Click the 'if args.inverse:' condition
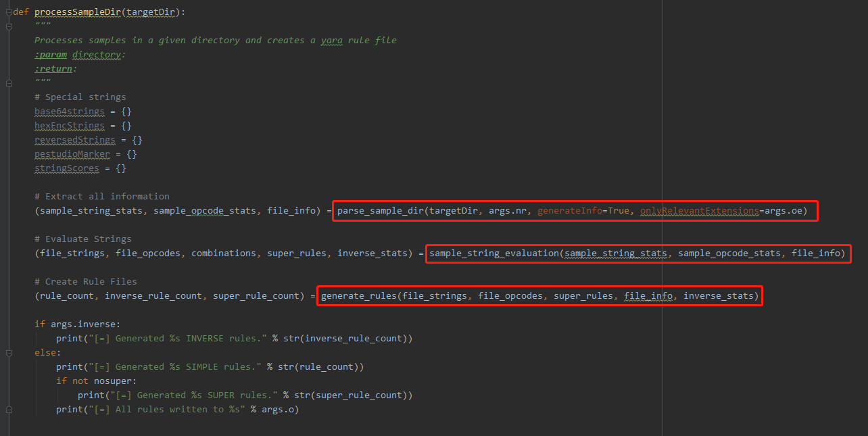Screen dimensions: 868x436 pyautogui.click(x=78, y=324)
